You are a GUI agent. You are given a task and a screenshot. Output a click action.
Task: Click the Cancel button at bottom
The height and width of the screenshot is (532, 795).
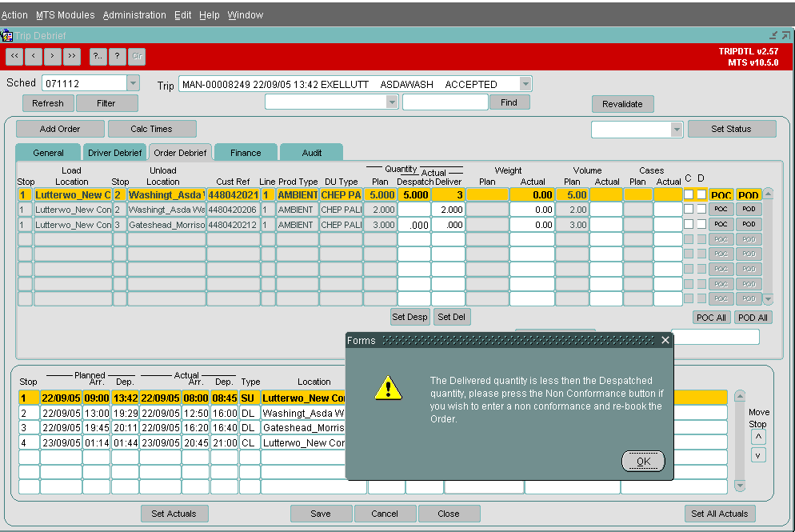pos(385,514)
